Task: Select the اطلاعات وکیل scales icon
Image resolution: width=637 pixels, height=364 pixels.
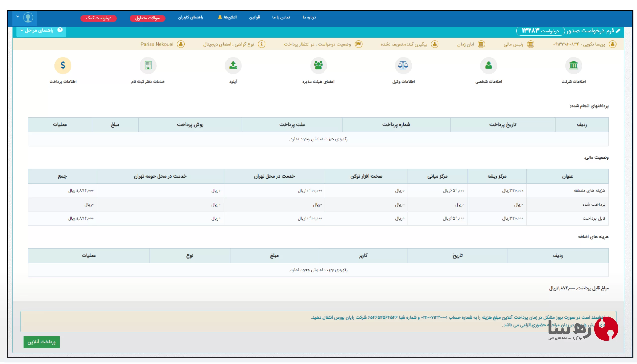Action: coord(403,65)
